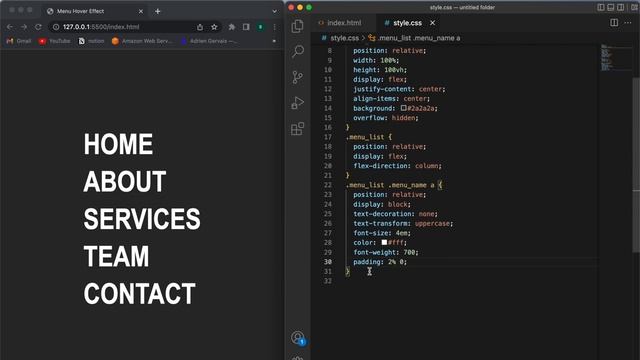Click the 'font-size: 4em;' line
640x360 pixels.
(382, 233)
